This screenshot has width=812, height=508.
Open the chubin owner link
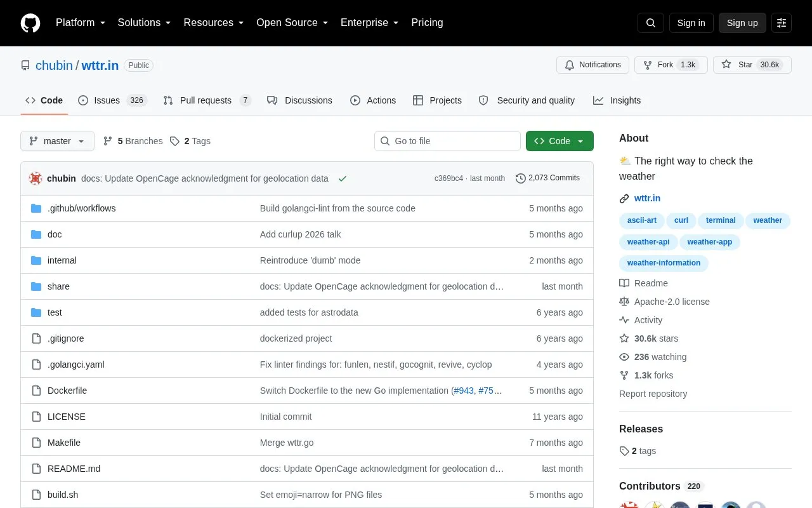pyautogui.click(x=54, y=65)
